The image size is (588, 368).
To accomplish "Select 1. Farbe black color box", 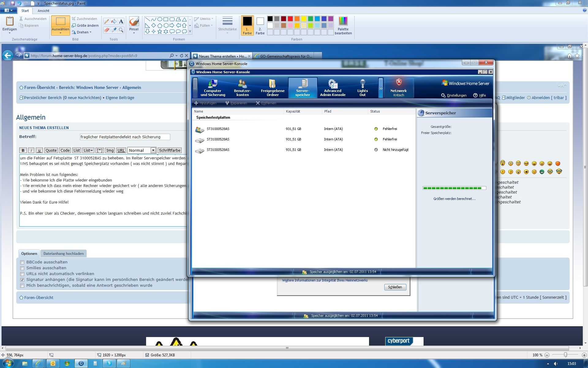I will (247, 25).
